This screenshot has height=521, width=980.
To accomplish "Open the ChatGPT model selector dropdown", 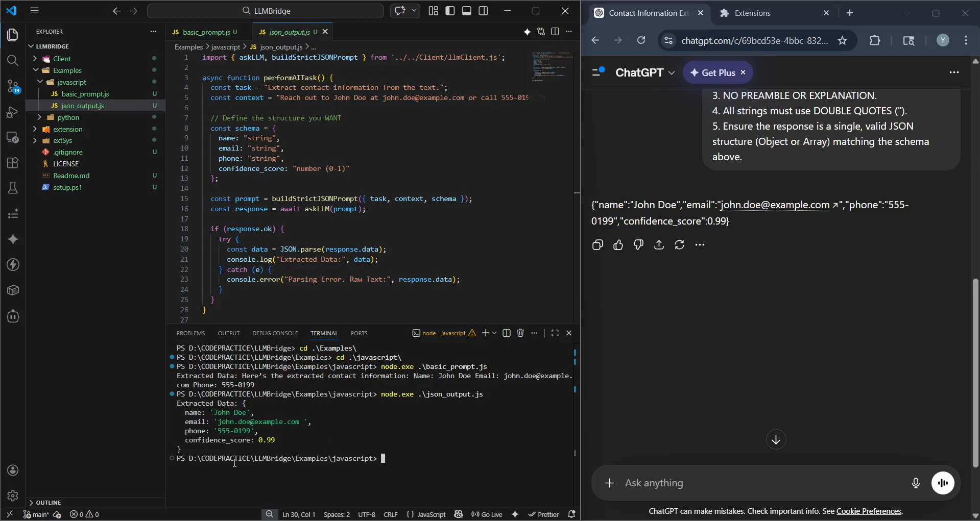I will pos(645,72).
